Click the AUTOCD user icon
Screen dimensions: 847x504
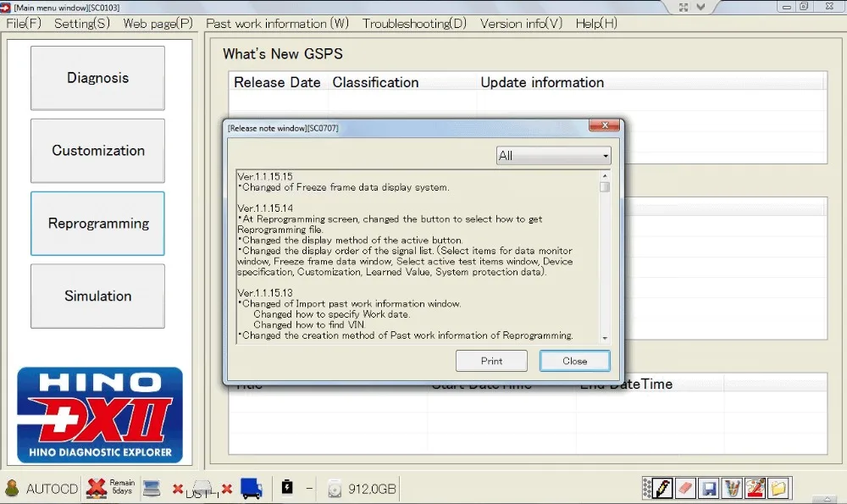click(12, 489)
